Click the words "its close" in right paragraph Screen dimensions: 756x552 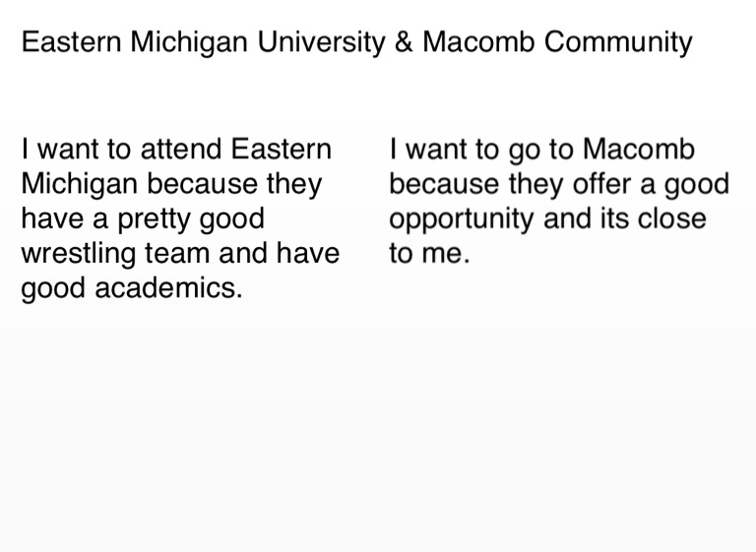click(652, 218)
